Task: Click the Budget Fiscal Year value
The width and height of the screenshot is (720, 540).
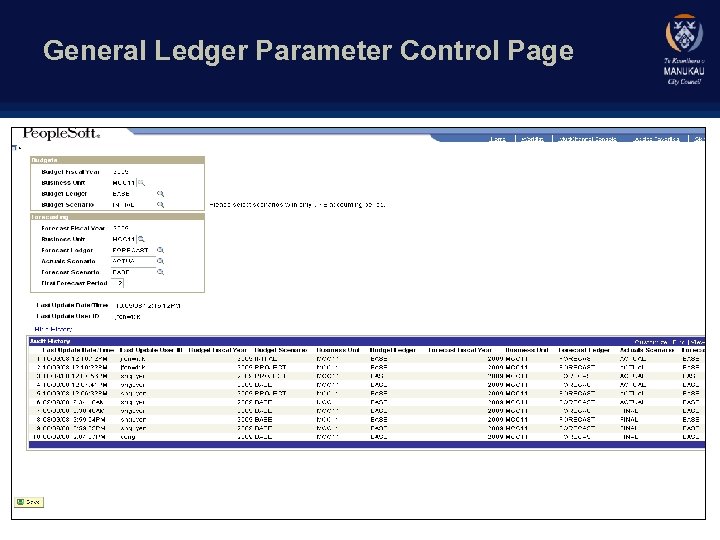Action: 121,172
